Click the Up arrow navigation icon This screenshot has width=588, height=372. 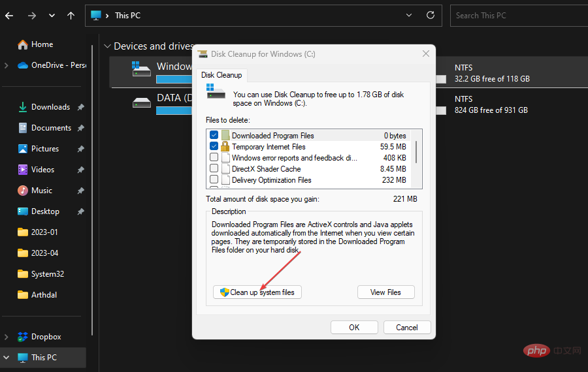tap(71, 15)
